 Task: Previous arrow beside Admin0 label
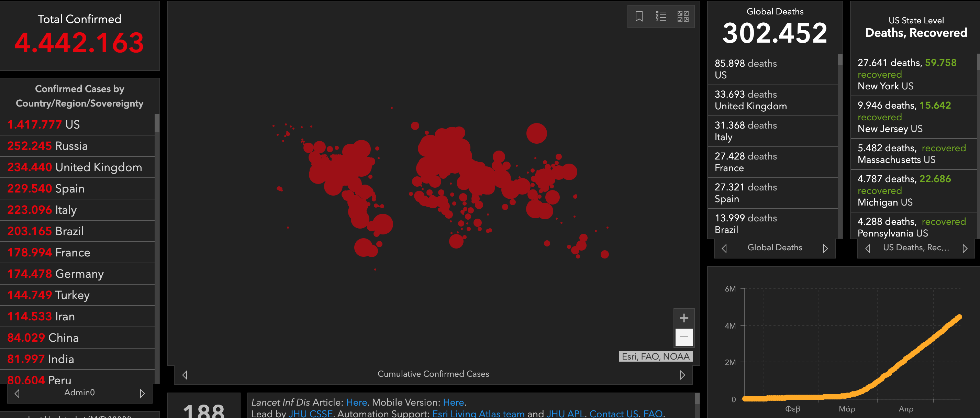pyautogui.click(x=17, y=393)
